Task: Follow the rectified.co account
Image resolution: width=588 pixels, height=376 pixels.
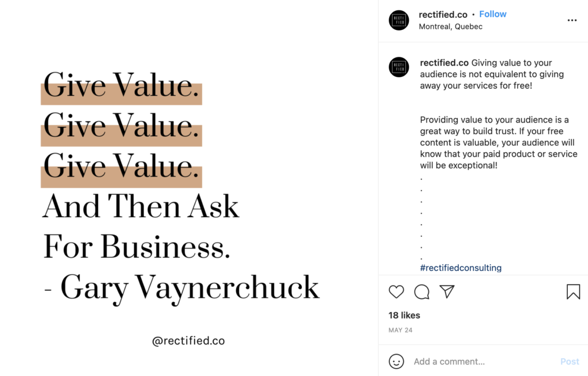Action: (x=493, y=14)
